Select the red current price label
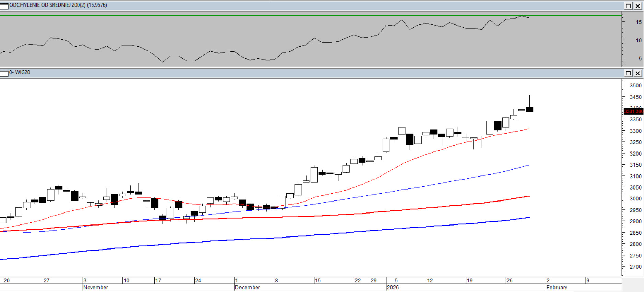 [633, 111]
